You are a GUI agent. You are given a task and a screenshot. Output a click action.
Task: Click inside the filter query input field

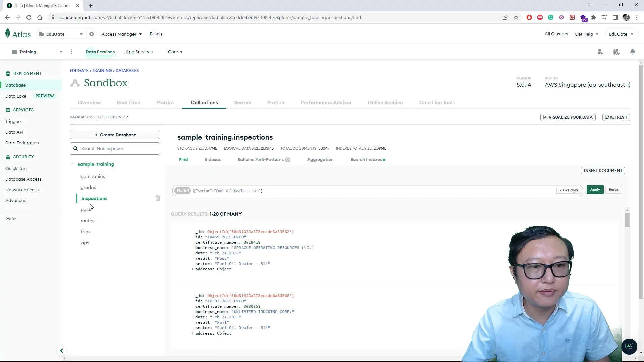coord(335,190)
